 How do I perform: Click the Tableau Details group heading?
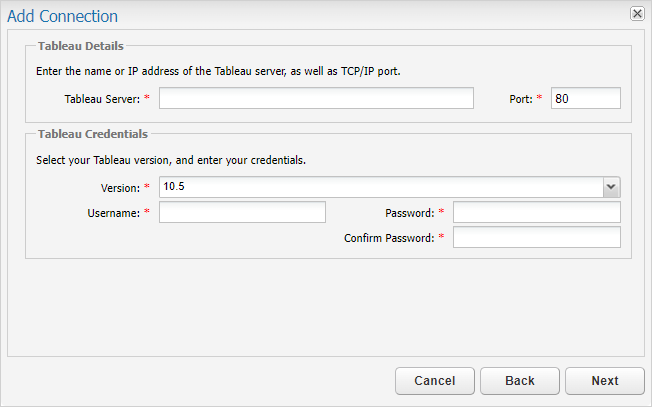click(x=81, y=46)
